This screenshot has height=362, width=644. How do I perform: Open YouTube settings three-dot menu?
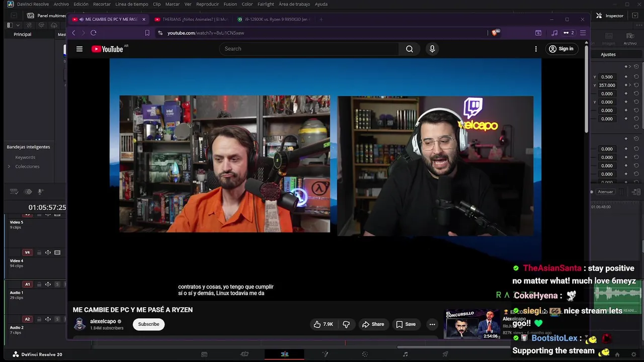pos(536,49)
